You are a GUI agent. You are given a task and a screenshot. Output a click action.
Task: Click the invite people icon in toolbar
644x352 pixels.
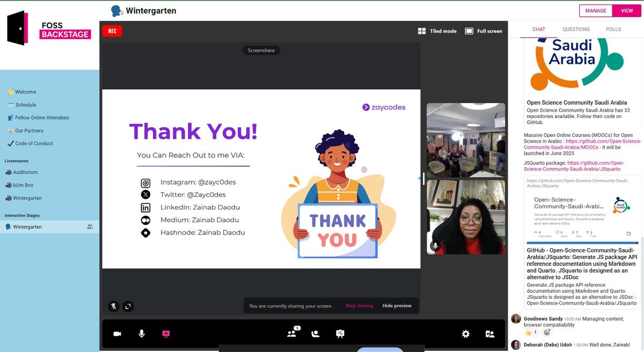[x=490, y=334]
